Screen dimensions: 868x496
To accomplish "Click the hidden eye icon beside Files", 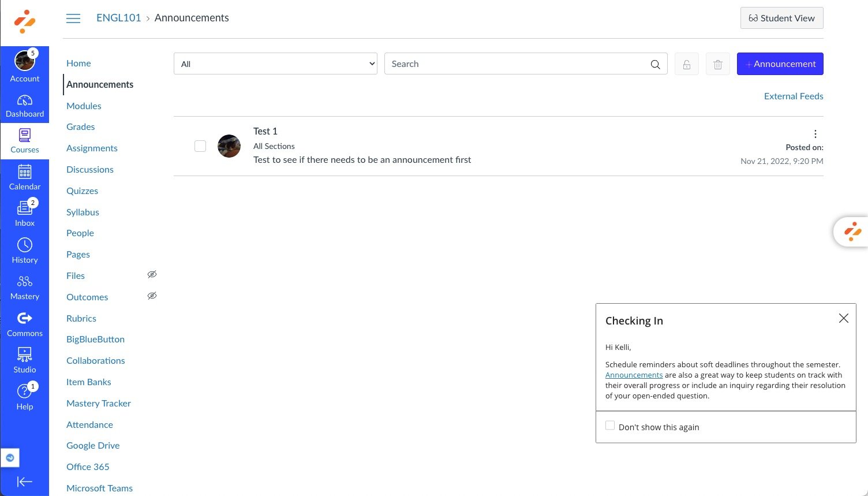I will (152, 275).
